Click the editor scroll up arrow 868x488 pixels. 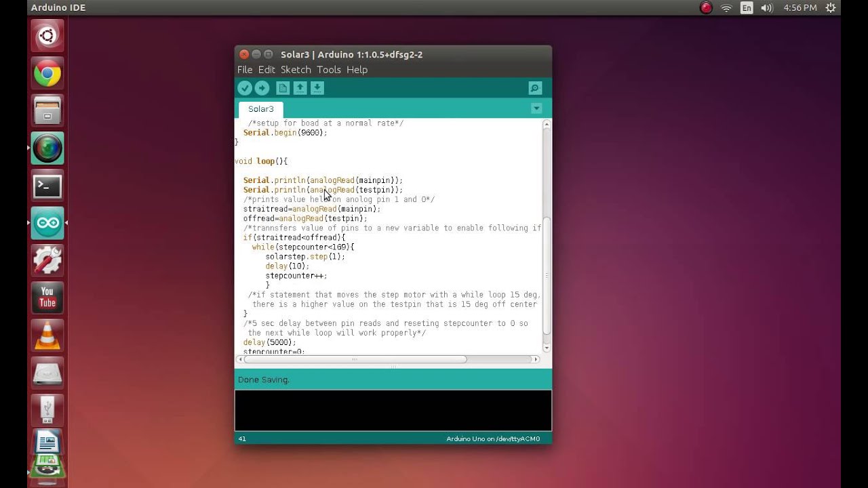pos(547,125)
